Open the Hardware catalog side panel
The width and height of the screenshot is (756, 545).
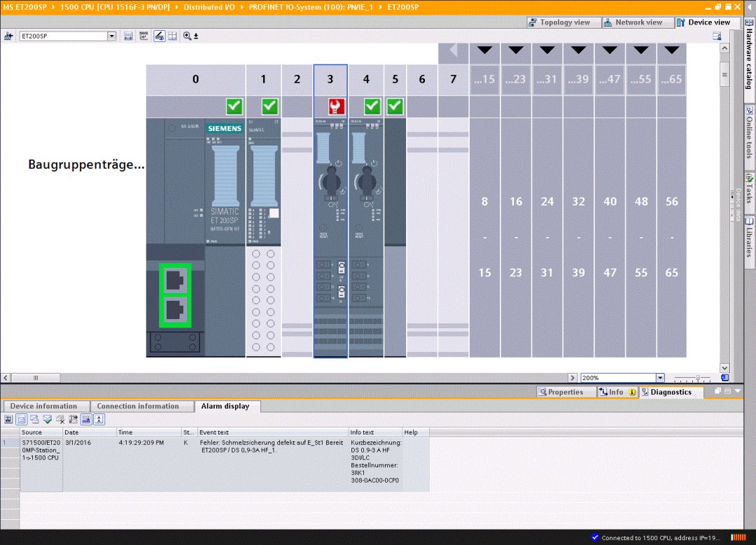(750, 58)
